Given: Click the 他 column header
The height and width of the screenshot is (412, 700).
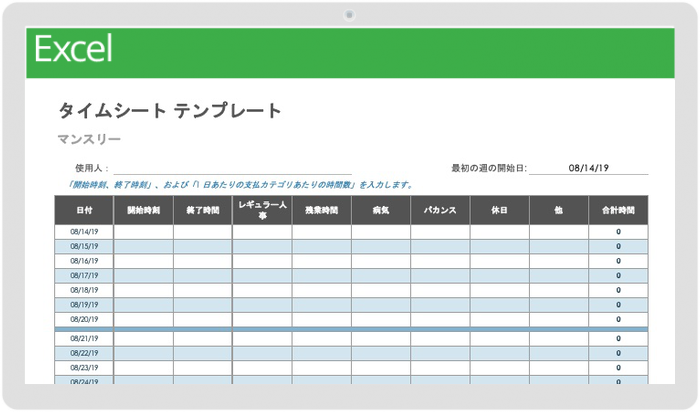Looking at the screenshot, I should (559, 210).
